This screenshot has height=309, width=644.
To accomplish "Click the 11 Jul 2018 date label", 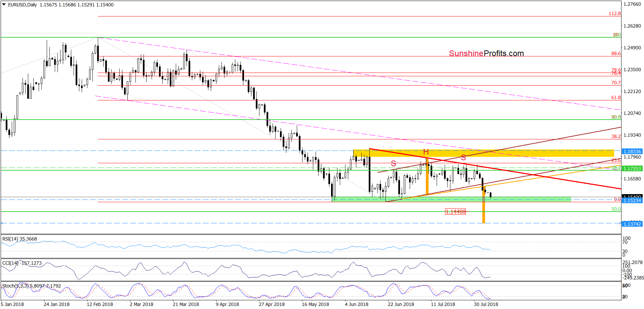I will click(443, 304).
